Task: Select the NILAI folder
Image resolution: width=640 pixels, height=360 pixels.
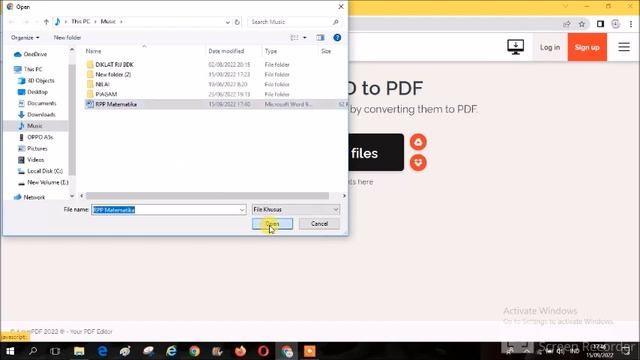Action: click(102, 84)
